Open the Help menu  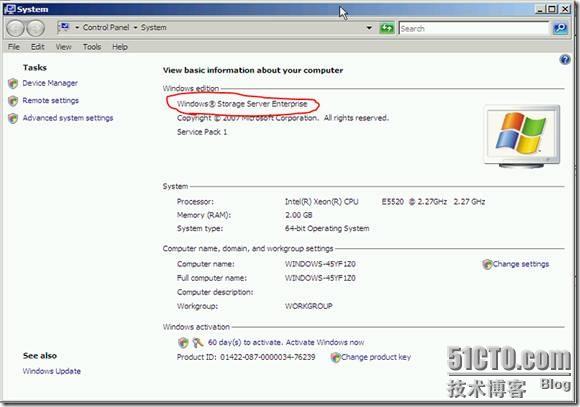pyautogui.click(x=120, y=47)
